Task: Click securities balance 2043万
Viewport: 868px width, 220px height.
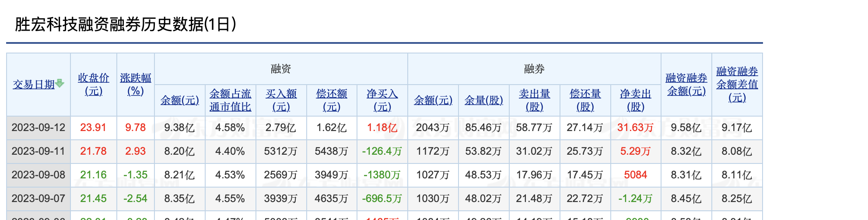Action: coord(433,128)
